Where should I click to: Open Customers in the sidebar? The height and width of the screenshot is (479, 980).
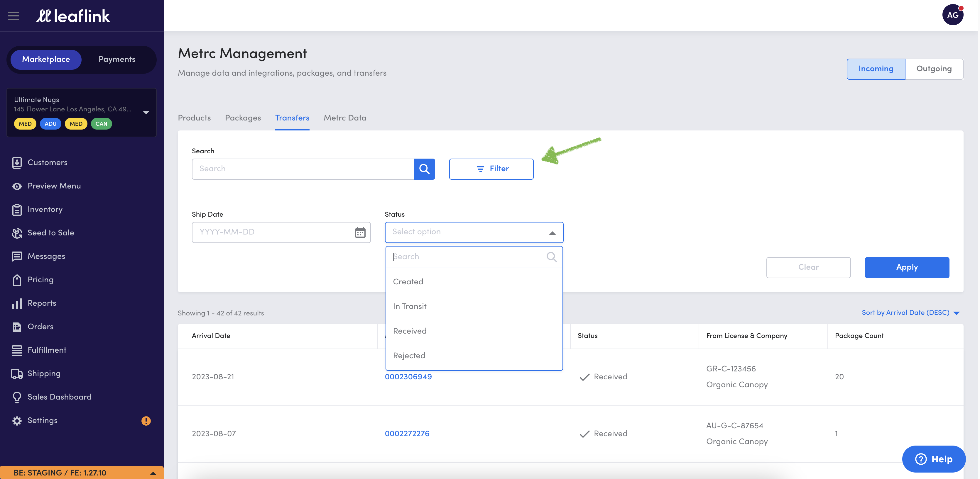click(x=47, y=163)
